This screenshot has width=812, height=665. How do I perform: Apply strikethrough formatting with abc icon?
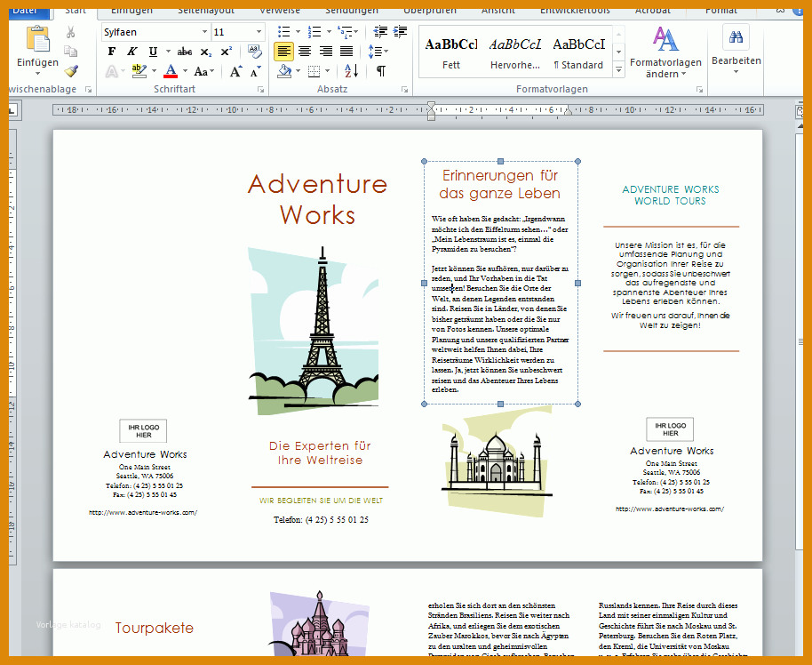coord(185,52)
